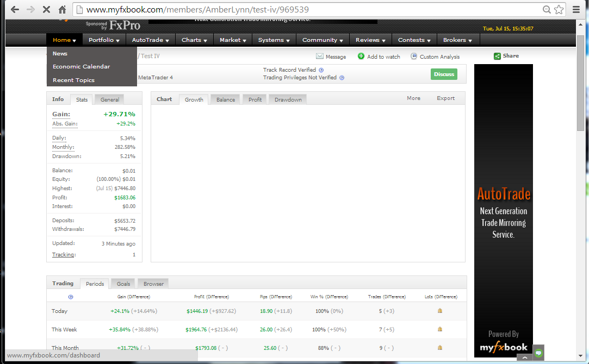The height and width of the screenshot is (364, 589).
Task: Select the Periods tab
Action: [x=95, y=284]
